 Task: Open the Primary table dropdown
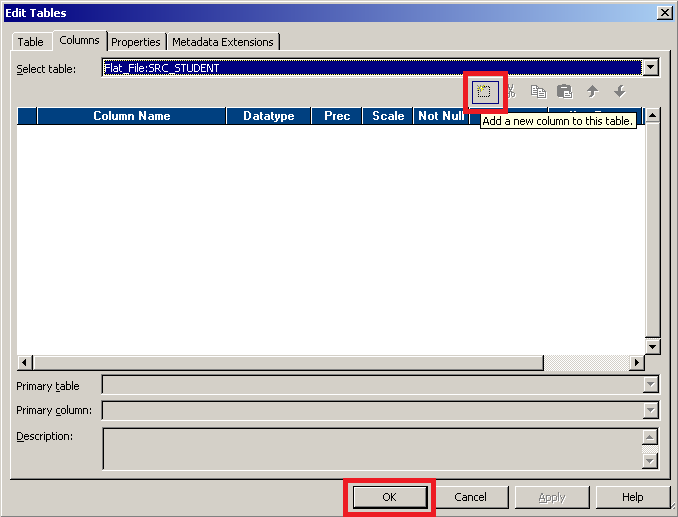[651, 384]
